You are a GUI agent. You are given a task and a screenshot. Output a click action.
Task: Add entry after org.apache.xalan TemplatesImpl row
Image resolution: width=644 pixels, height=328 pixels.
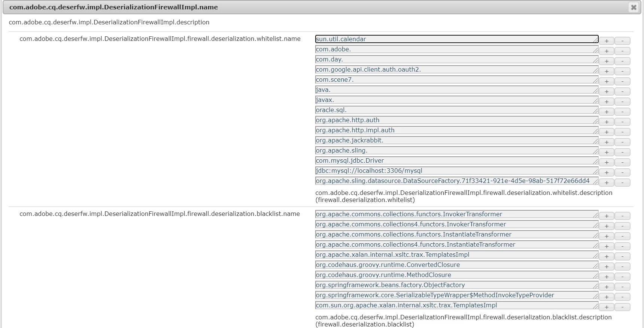[607, 256]
